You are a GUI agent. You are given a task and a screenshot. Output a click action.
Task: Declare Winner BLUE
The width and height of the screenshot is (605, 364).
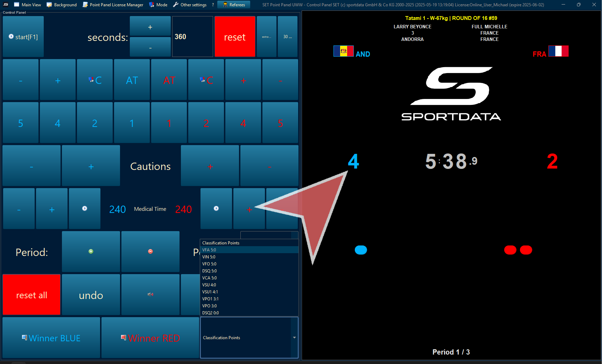(x=51, y=338)
